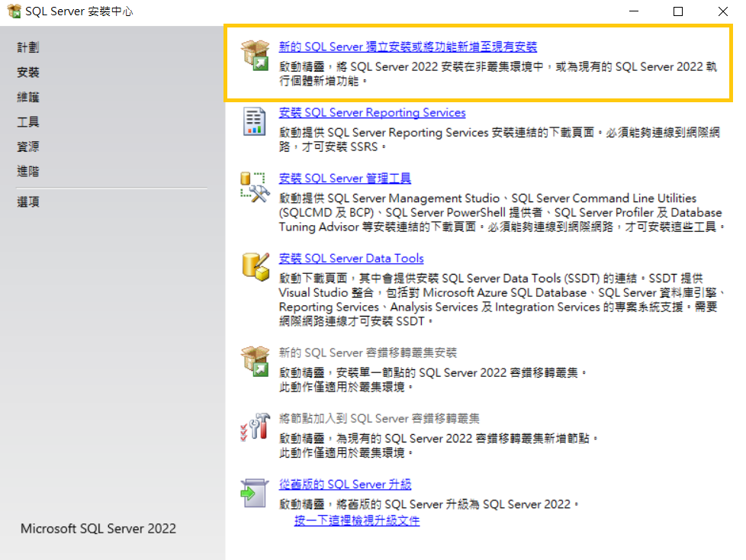Open the 安裝 SQL Server Data Tools link
Screen dimensions: 746x560
coord(351,258)
